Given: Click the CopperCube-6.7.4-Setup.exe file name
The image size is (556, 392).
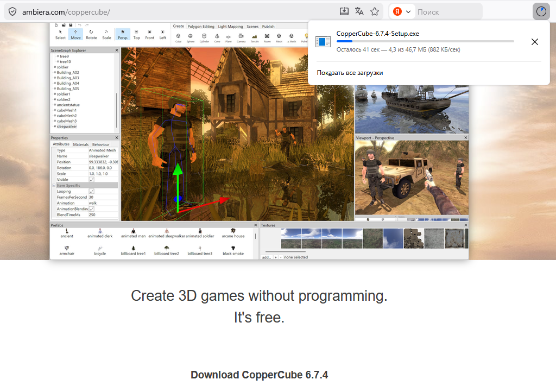Looking at the screenshot, I should (378, 34).
